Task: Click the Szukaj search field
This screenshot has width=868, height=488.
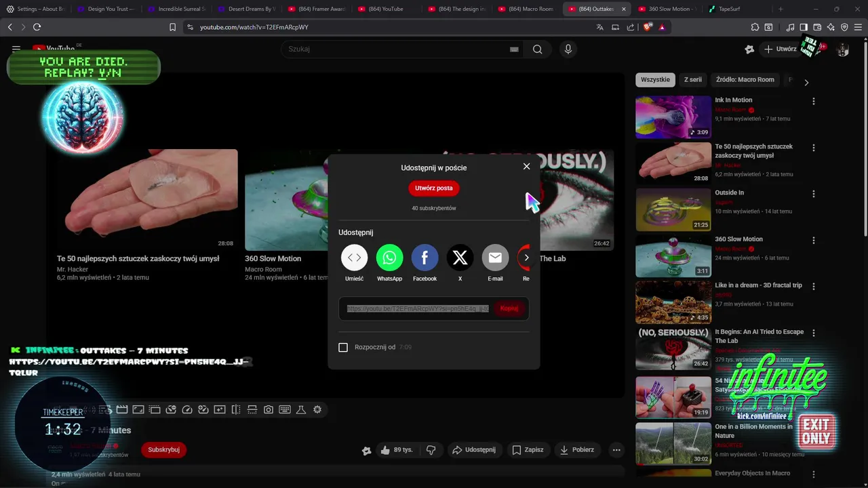Action: [x=397, y=49]
